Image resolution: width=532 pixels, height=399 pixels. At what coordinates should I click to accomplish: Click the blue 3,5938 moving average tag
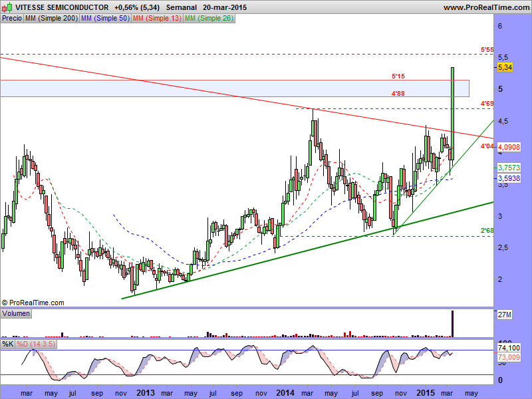tap(509, 178)
